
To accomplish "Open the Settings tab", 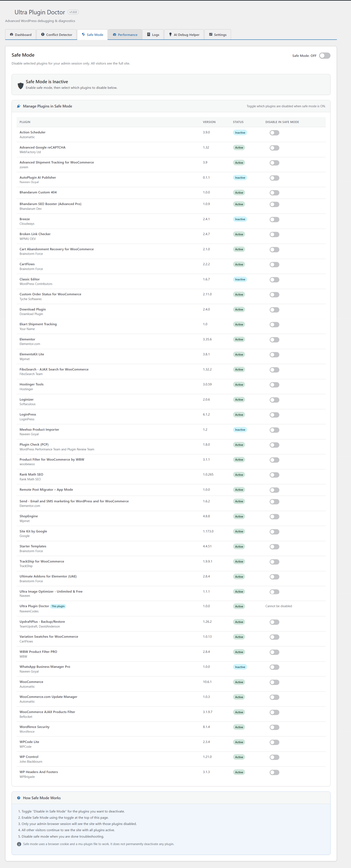I will click(218, 35).
